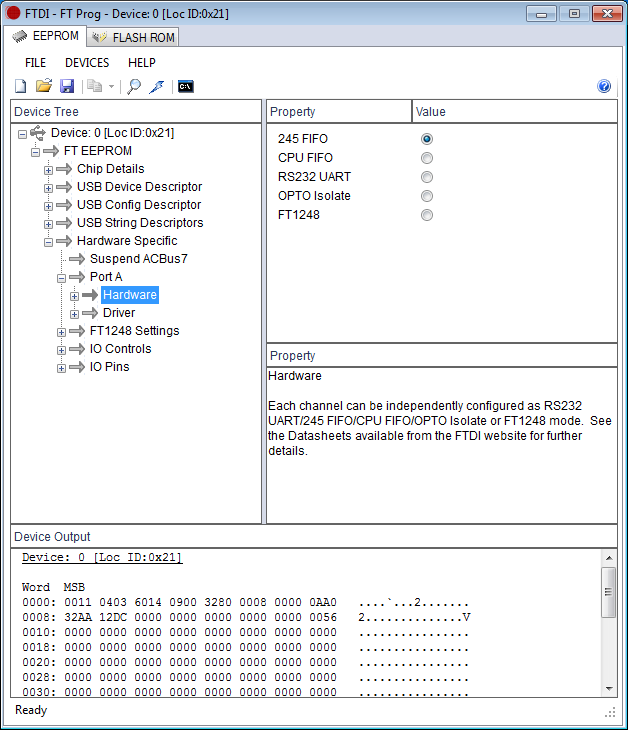Screen dimensions: 628x730
Task: Select FT EEPROM tree item
Action: pos(98,151)
